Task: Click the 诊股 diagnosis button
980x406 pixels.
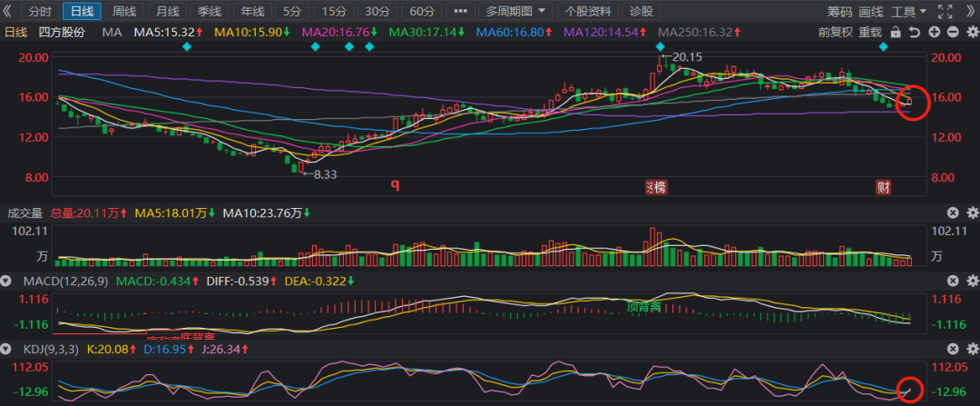Action: pos(641,12)
